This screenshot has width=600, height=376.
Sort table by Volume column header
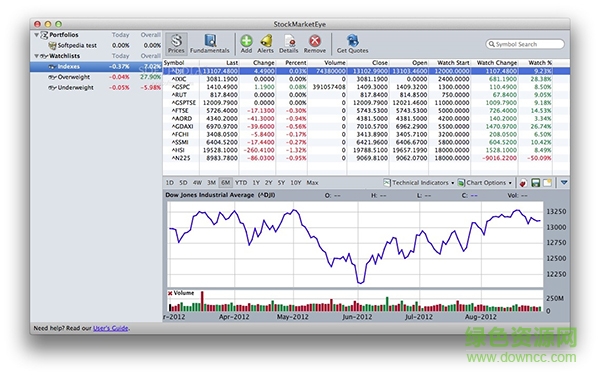pos(327,63)
